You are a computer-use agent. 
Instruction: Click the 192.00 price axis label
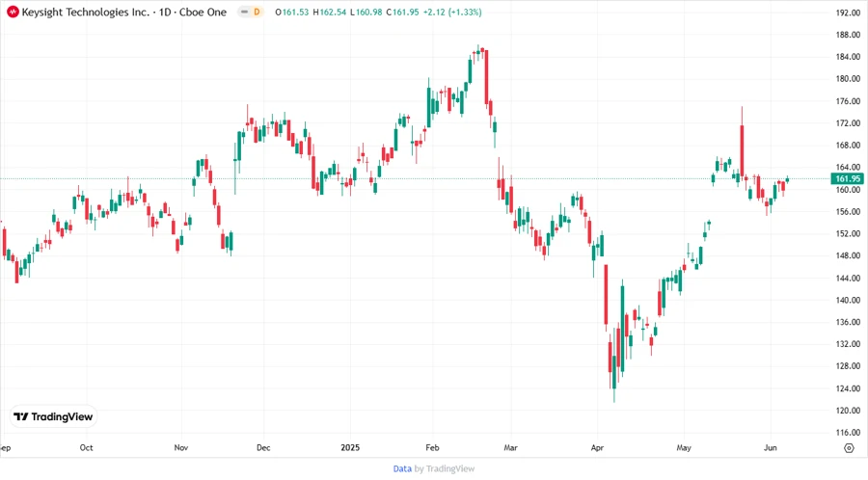point(848,13)
